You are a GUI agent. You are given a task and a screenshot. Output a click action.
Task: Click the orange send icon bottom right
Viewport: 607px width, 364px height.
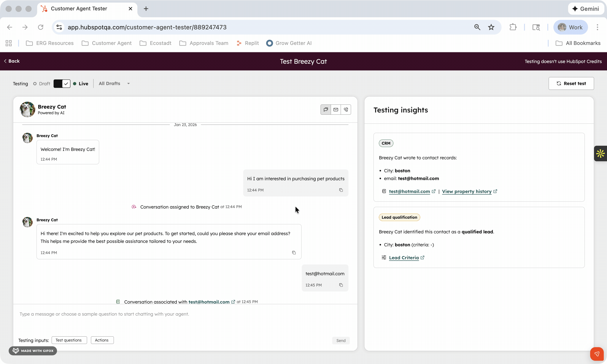tap(597, 354)
